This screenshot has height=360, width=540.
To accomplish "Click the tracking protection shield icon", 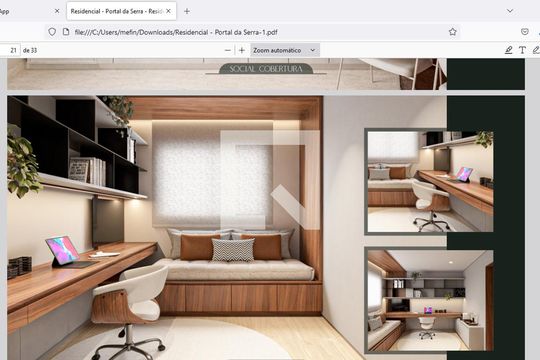I will (52, 32).
